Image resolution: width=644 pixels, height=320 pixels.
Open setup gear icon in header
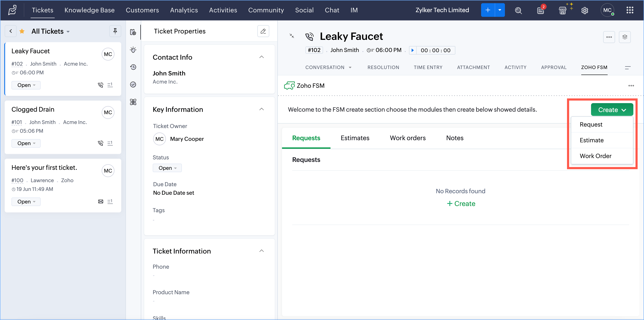[584, 10]
